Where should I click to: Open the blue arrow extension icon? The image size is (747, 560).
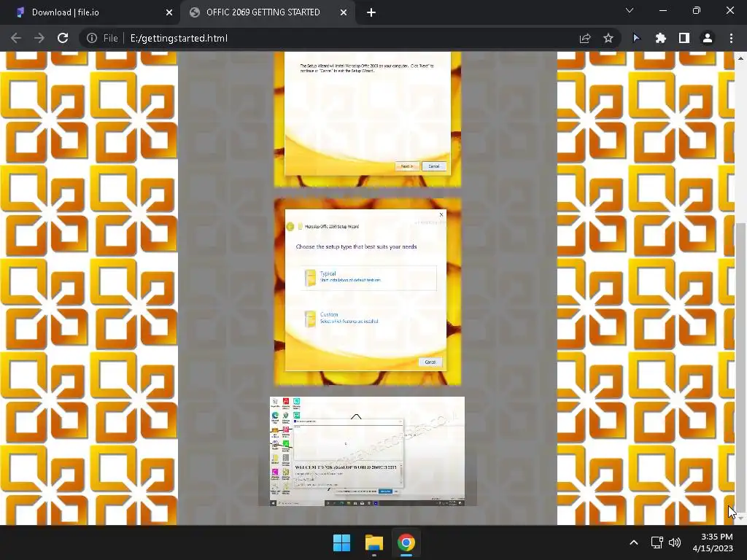pos(636,38)
